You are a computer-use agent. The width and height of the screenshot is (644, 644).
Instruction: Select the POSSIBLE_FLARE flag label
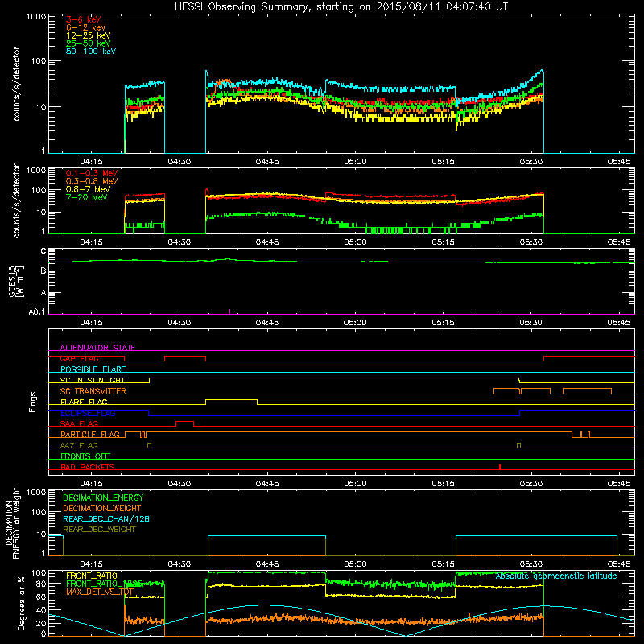93,369
